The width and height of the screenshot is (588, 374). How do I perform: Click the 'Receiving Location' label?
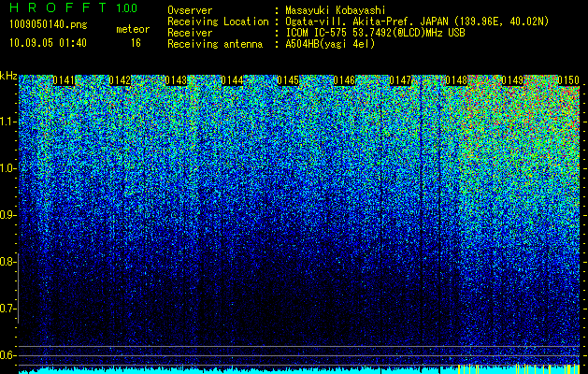coord(218,22)
